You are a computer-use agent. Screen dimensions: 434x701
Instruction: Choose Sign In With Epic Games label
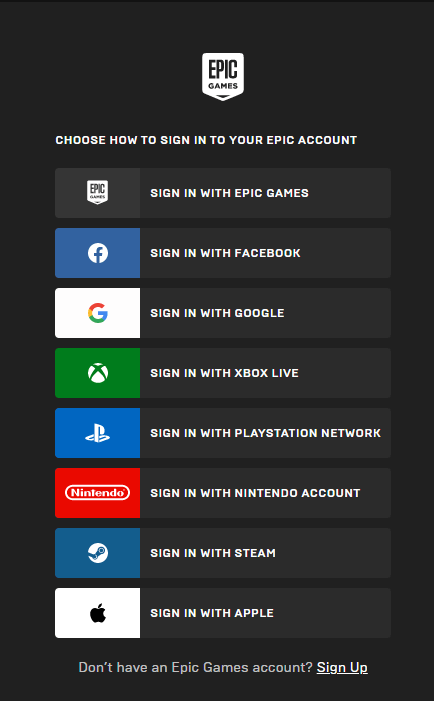(229, 193)
